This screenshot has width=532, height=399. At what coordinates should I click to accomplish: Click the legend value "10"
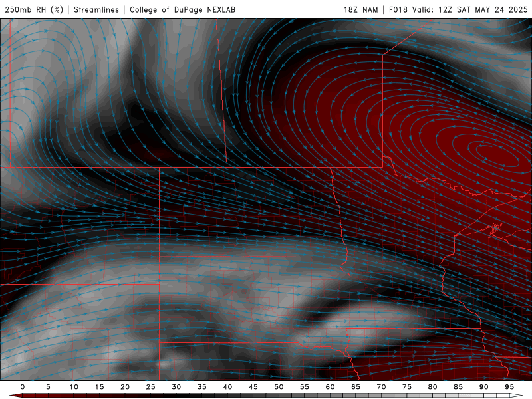pyautogui.click(x=74, y=387)
